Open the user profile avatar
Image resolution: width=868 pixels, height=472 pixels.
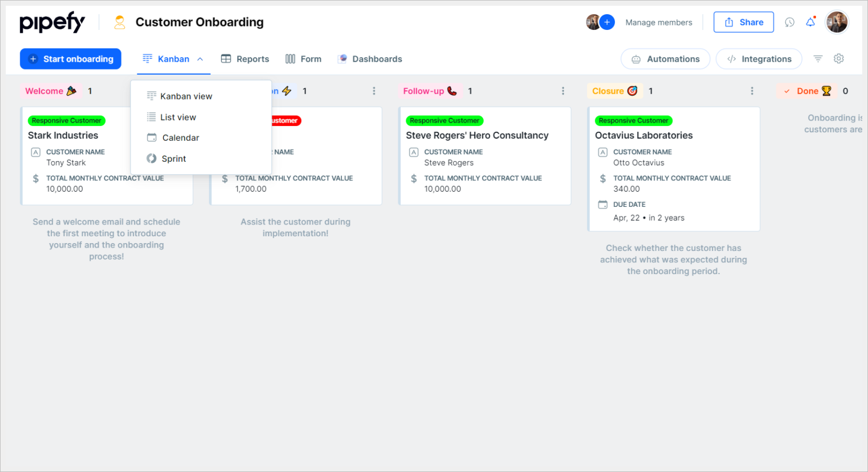point(836,23)
